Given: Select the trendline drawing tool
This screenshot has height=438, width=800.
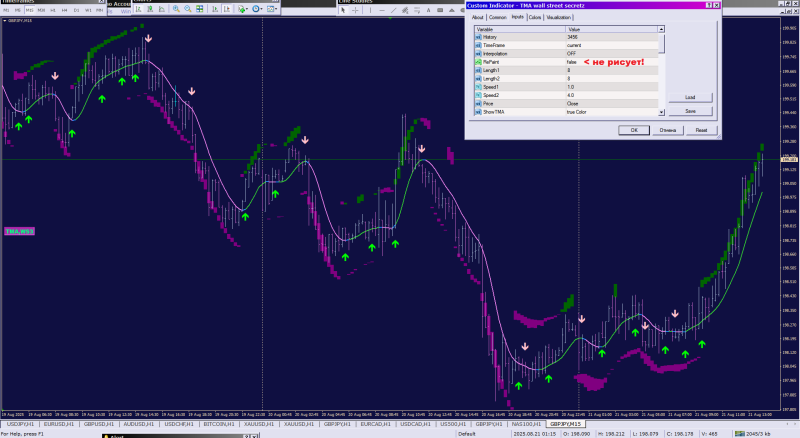Looking at the screenshot, I should pyautogui.click(x=393, y=10).
